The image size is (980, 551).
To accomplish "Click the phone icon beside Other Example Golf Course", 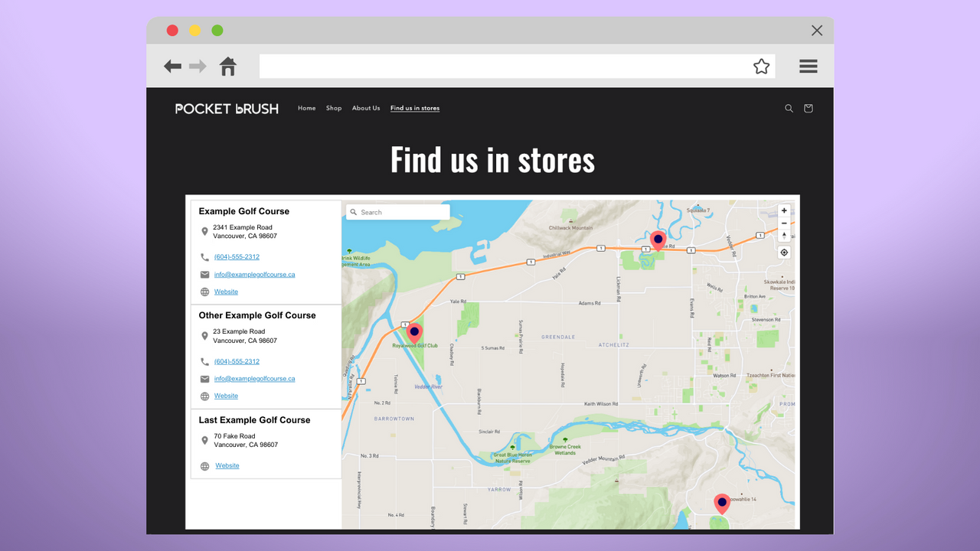I will coord(204,361).
